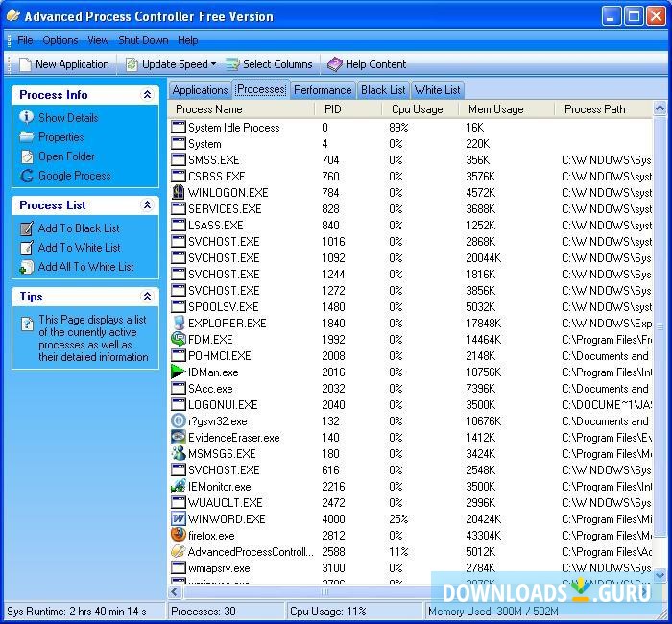Switch to the White List tab

click(x=437, y=90)
